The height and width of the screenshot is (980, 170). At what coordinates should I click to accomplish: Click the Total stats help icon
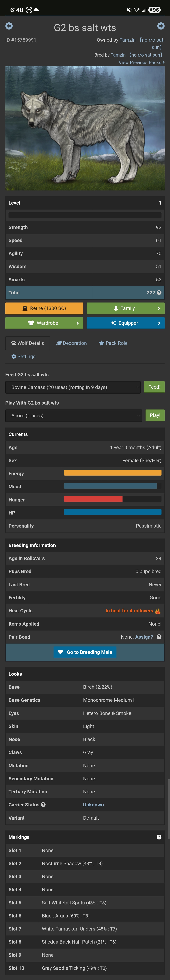coord(159,293)
